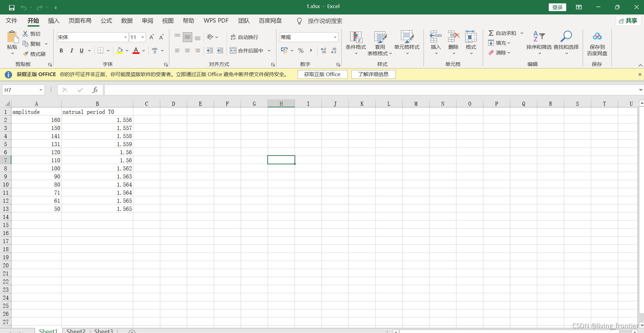Toggle bottom vertical alignment

pos(198,37)
